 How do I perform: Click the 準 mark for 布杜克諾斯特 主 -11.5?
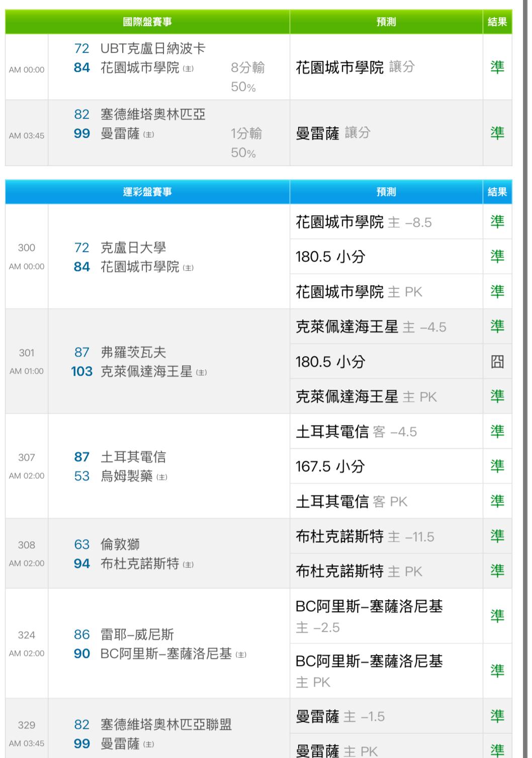tap(497, 536)
